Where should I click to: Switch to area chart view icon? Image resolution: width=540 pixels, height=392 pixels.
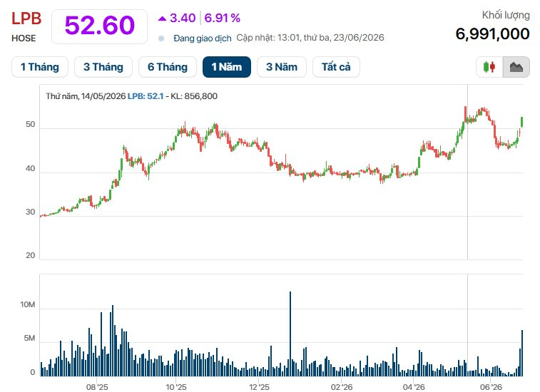pyautogui.click(x=516, y=67)
